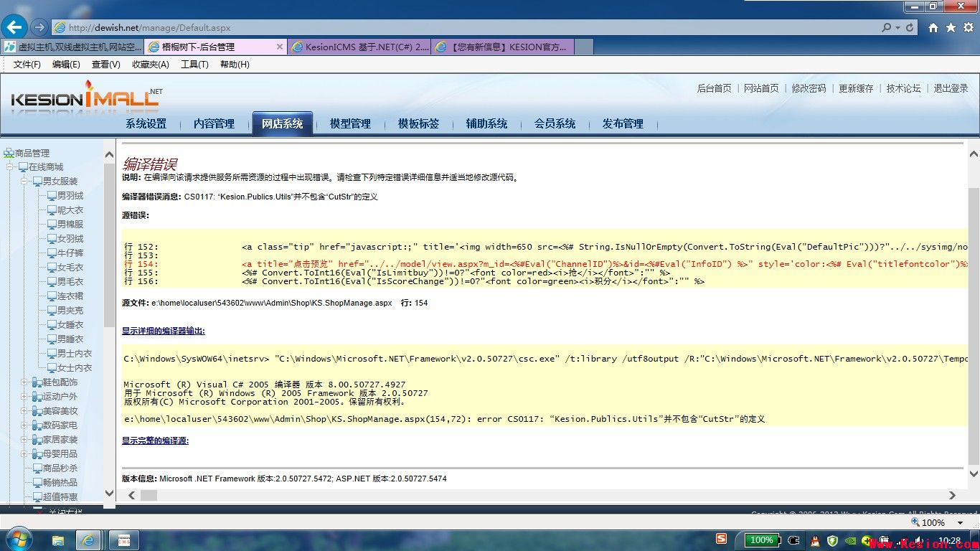Switch to the 内容管理 navigation tab
The width and height of the screenshot is (980, 551).
(x=215, y=123)
